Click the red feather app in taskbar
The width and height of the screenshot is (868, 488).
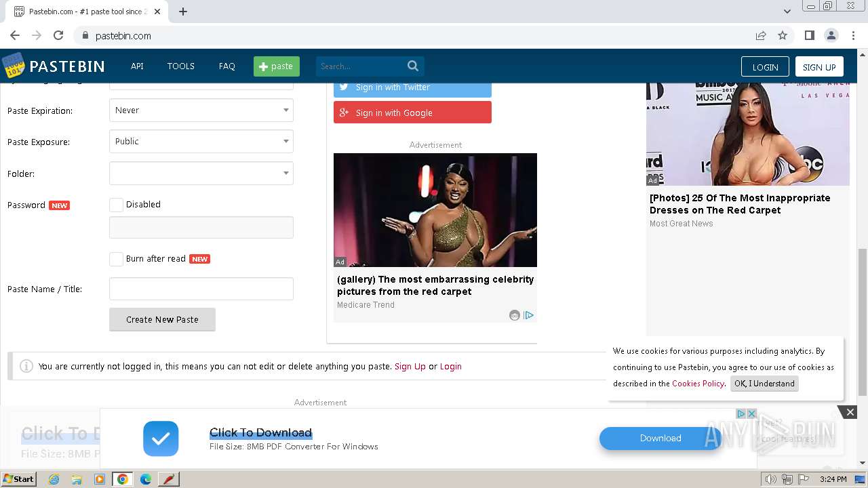click(x=169, y=479)
